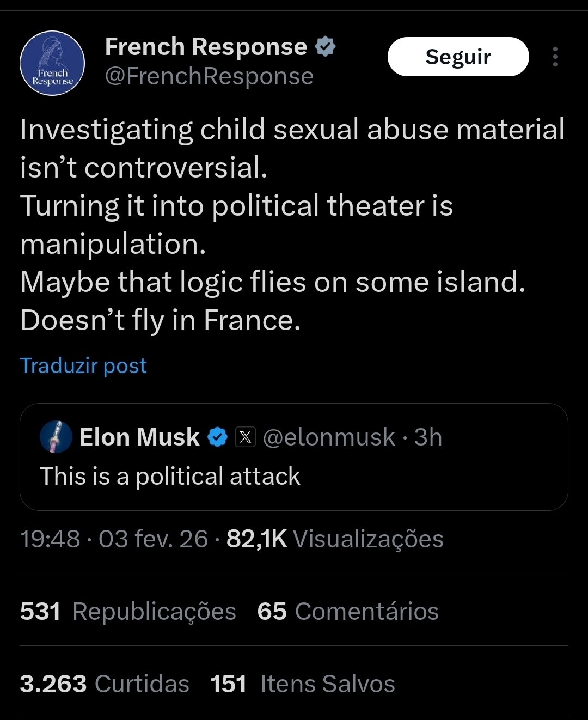Tap the Traduzir post link
Image resolution: width=588 pixels, height=720 pixels.
pyautogui.click(x=83, y=365)
